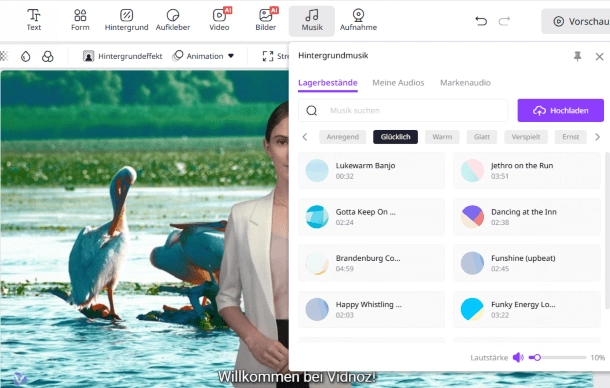Click the transparency checkerboard icon
Image resolution: width=610 pixels, height=388 pixels.
click(4, 56)
